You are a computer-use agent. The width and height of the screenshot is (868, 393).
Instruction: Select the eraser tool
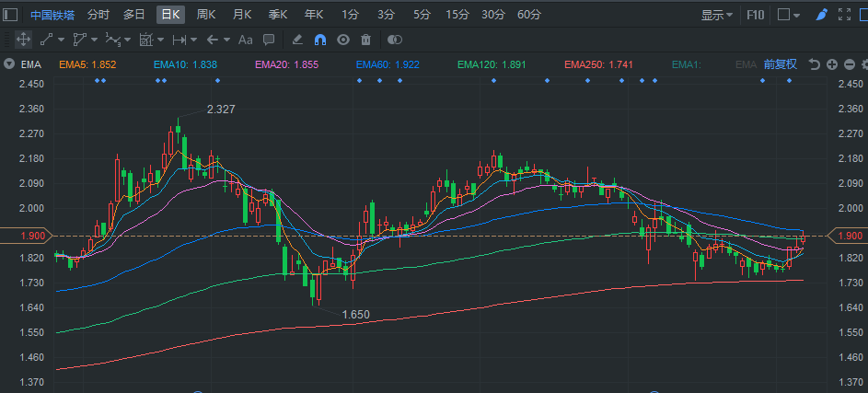click(x=297, y=40)
